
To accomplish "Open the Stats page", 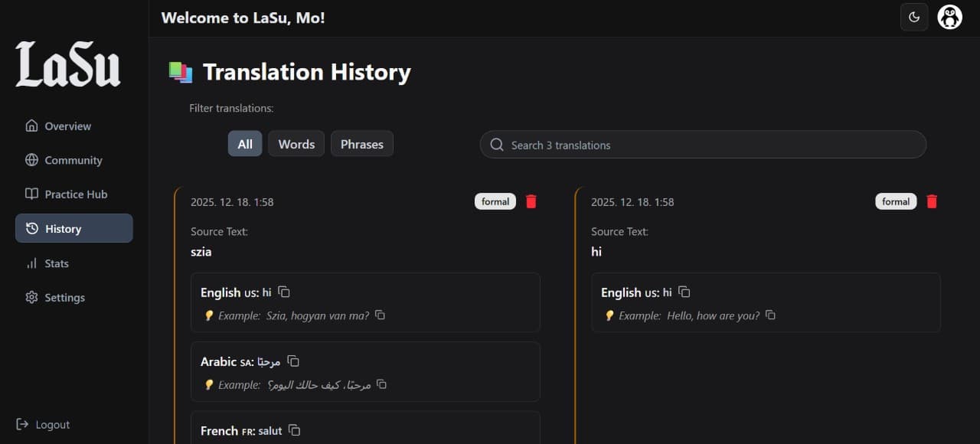I will [x=57, y=263].
